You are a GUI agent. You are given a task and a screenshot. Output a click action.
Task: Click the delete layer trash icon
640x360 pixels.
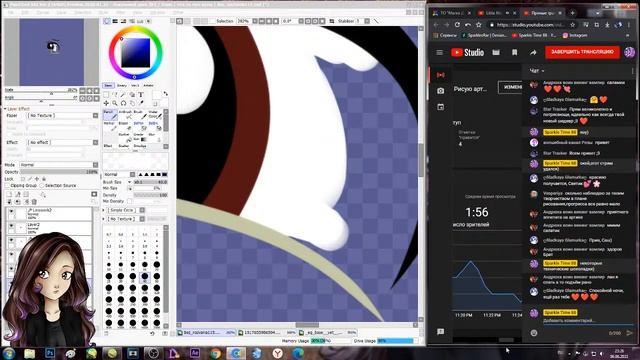pos(34,202)
